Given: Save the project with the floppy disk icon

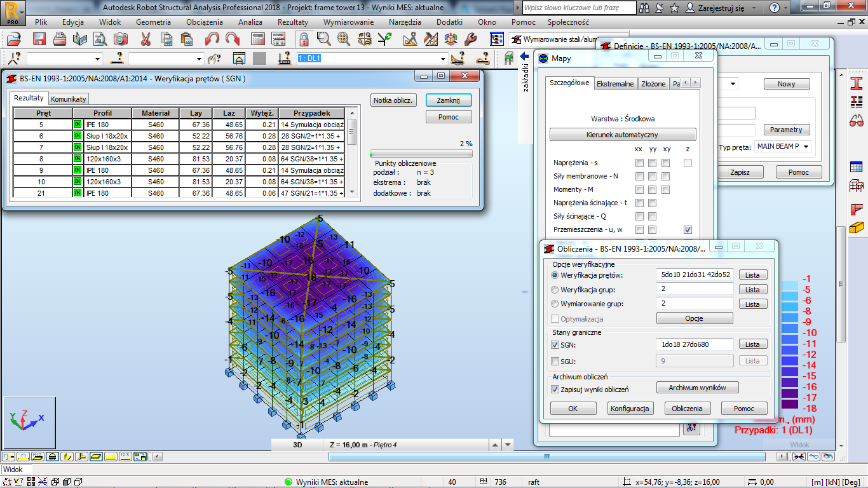Looking at the screenshot, I should (39, 38).
